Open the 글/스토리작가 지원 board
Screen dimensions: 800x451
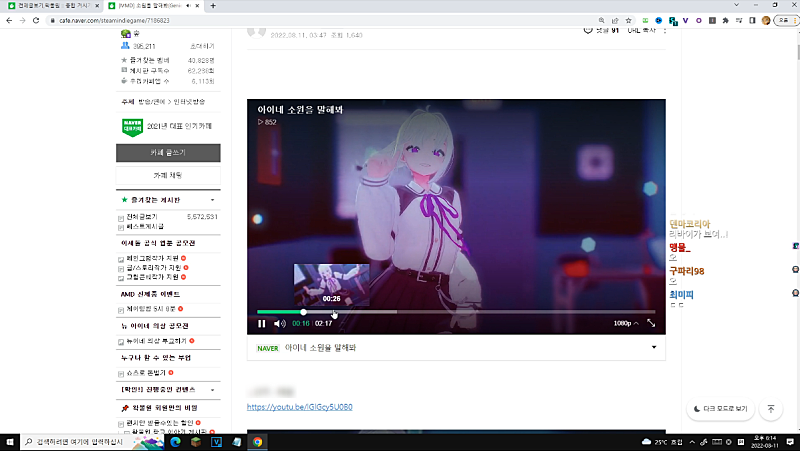pyautogui.click(x=154, y=267)
